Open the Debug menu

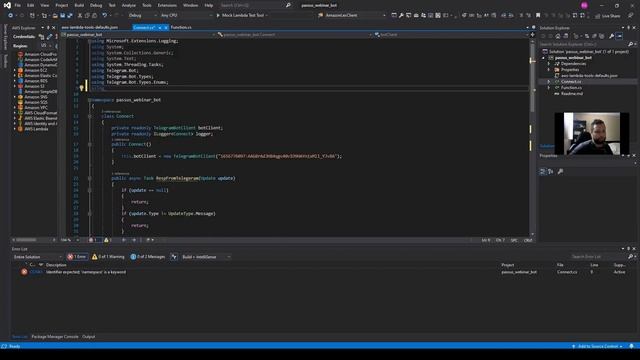click(x=96, y=5)
